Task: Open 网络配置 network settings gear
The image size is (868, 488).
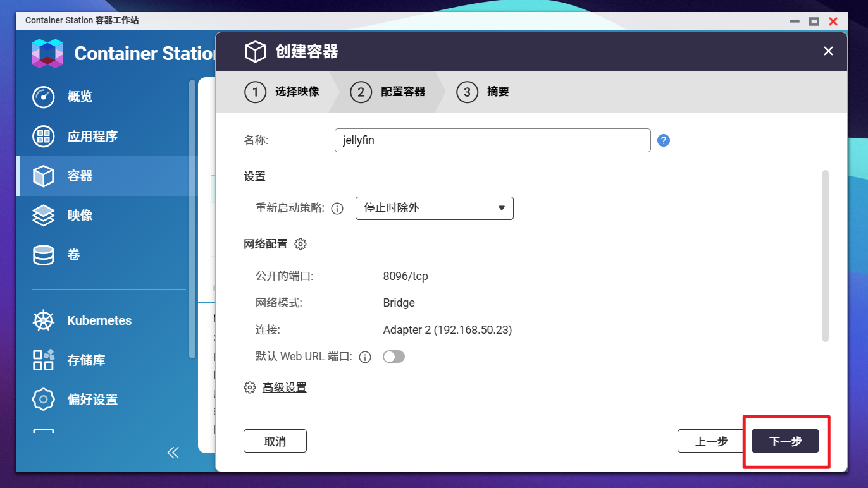Action: pos(301,244)
